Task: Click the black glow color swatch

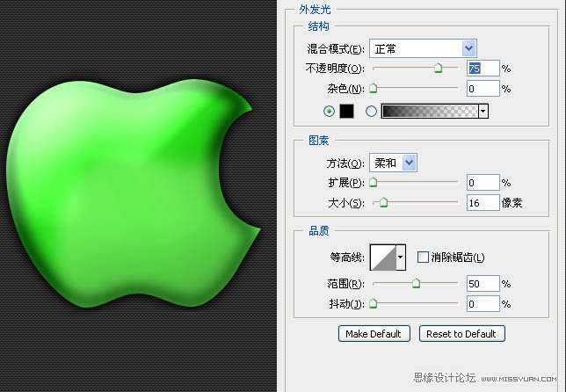Action: (x=346, y=111)
